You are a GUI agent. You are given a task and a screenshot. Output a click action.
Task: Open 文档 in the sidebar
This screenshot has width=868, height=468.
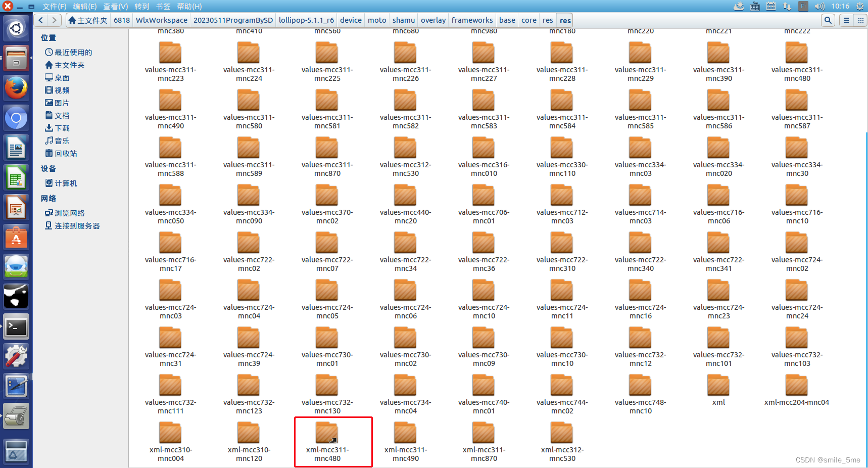pyautogui.click(x=57, y=115)
